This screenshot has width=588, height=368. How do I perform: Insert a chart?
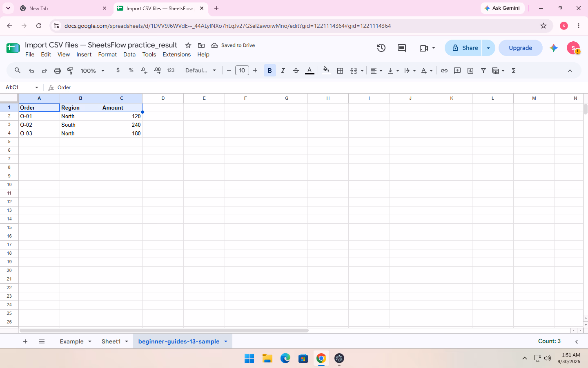pyautogui.click(x=470, y=71)
